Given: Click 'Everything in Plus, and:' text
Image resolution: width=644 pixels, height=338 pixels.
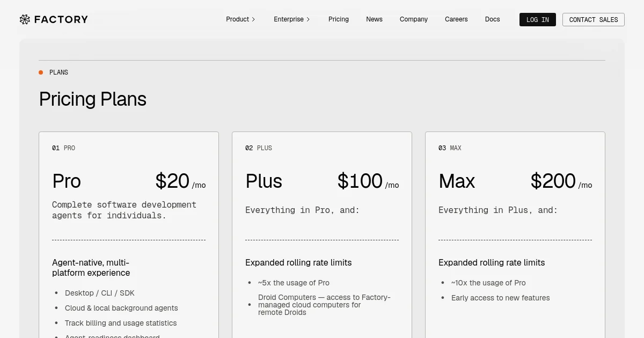Looking at the screenshot, I should click(498, 210).
